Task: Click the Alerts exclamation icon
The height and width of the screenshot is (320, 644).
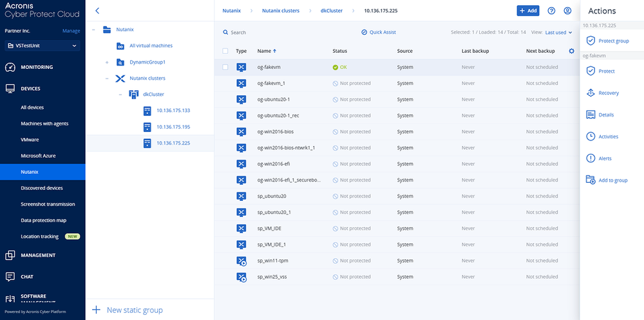Action: (x=591, y=158)
